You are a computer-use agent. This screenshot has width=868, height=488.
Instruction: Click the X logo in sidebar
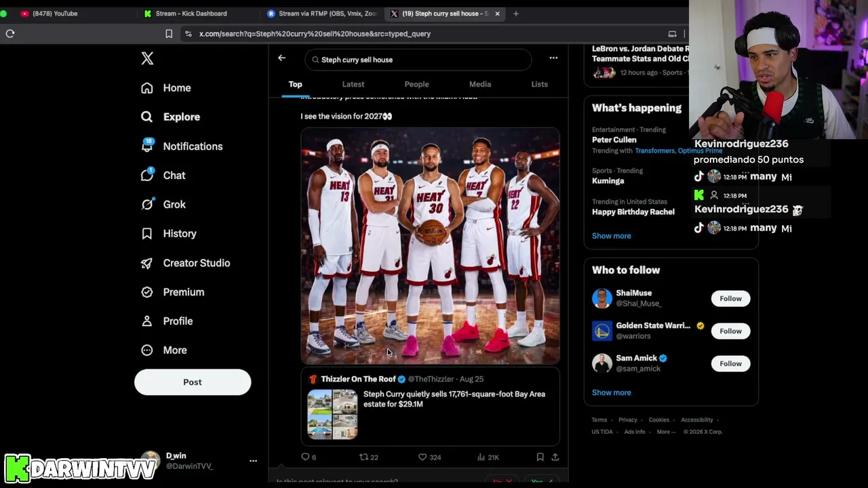147,58
